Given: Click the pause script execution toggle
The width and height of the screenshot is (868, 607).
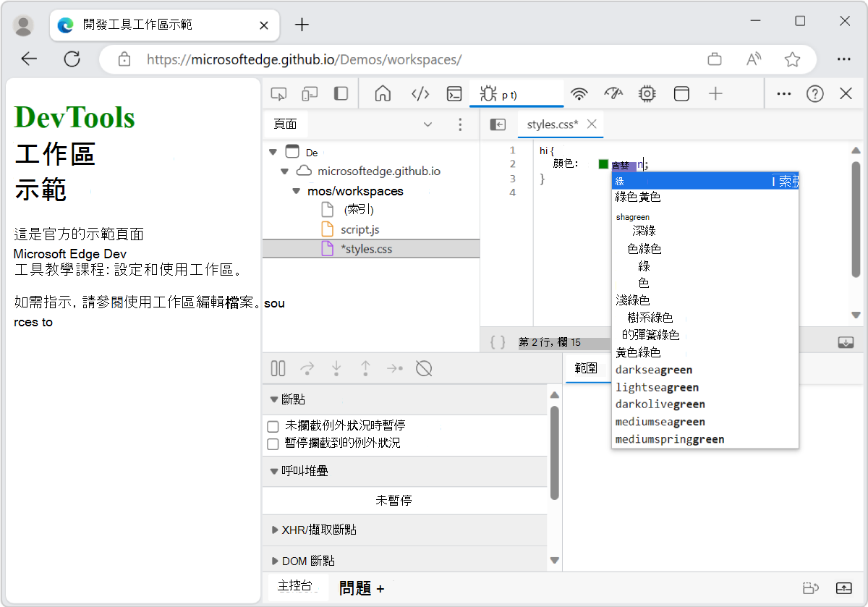Looking at the screenshot, I should coord(278,368).
